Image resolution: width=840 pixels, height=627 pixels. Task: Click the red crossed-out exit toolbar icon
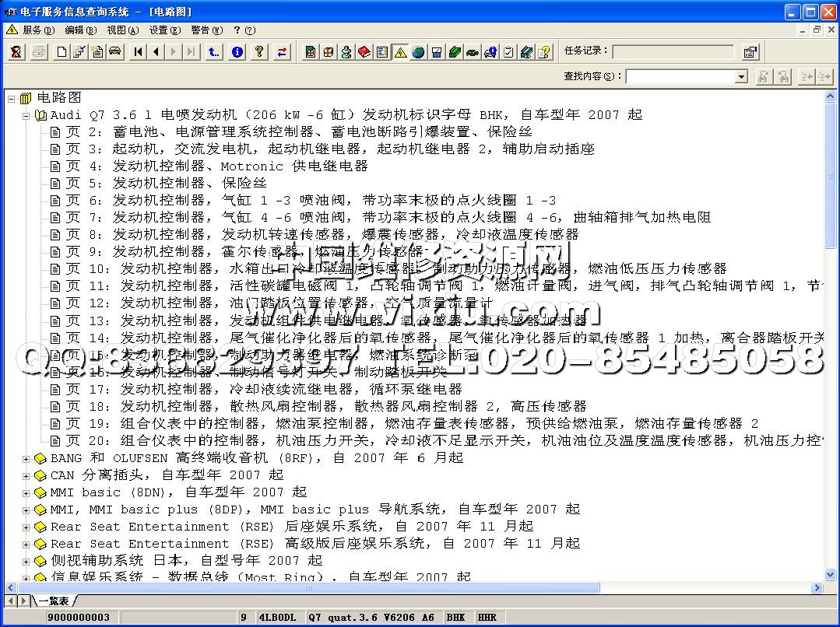click(16, 52)
